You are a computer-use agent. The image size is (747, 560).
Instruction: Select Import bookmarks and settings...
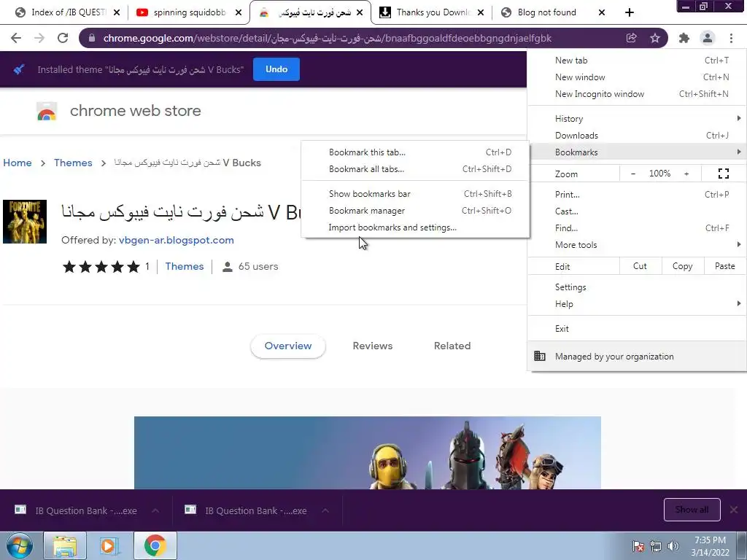coord(415,227)
